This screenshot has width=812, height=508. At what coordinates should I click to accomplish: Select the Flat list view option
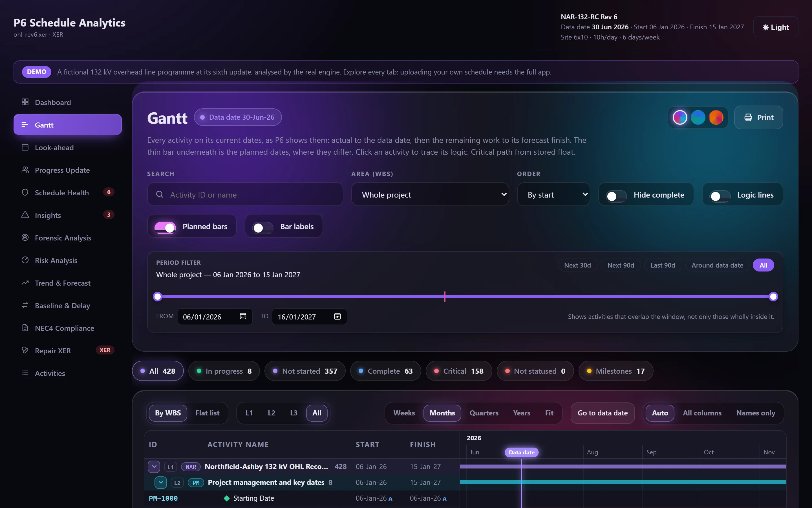pos(207,413)
